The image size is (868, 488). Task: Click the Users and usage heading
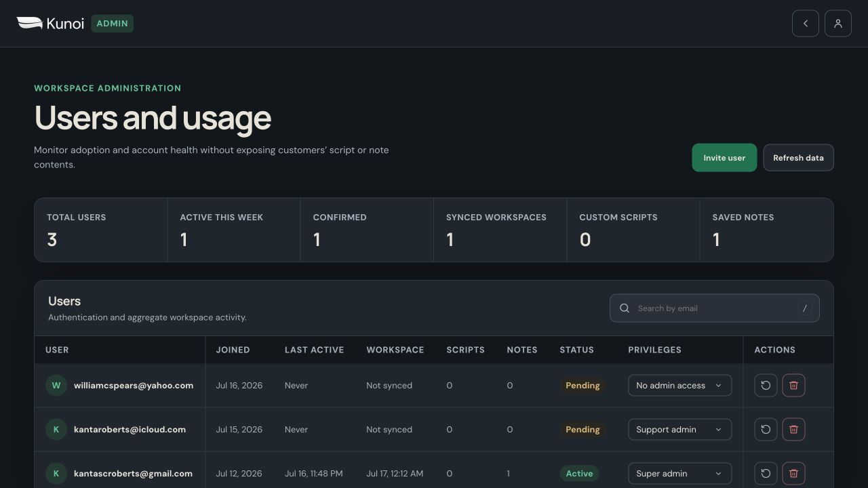153,118
